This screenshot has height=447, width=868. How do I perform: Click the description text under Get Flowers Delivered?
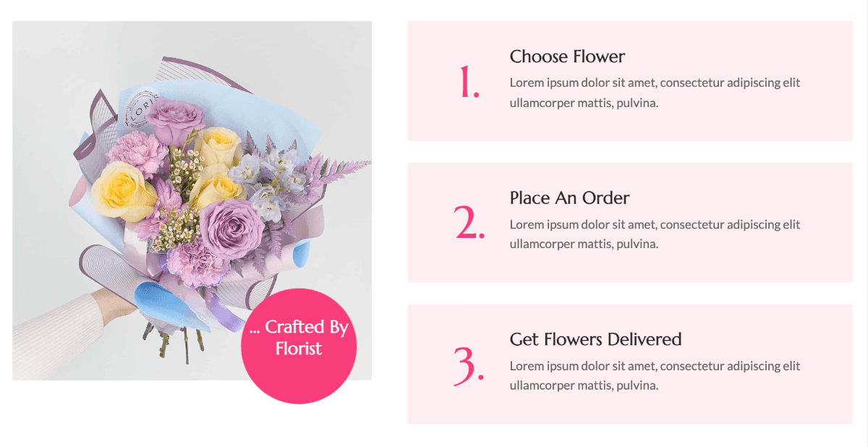click(655, 375)
